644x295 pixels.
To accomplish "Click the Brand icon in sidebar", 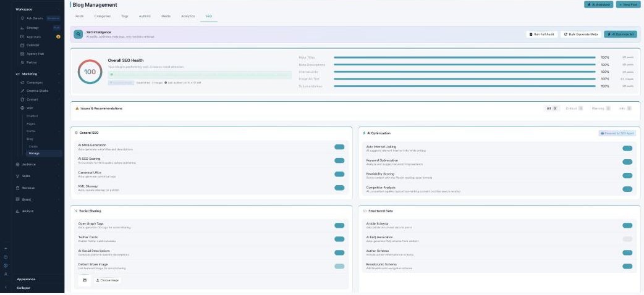I will click(x=18, y=199).
